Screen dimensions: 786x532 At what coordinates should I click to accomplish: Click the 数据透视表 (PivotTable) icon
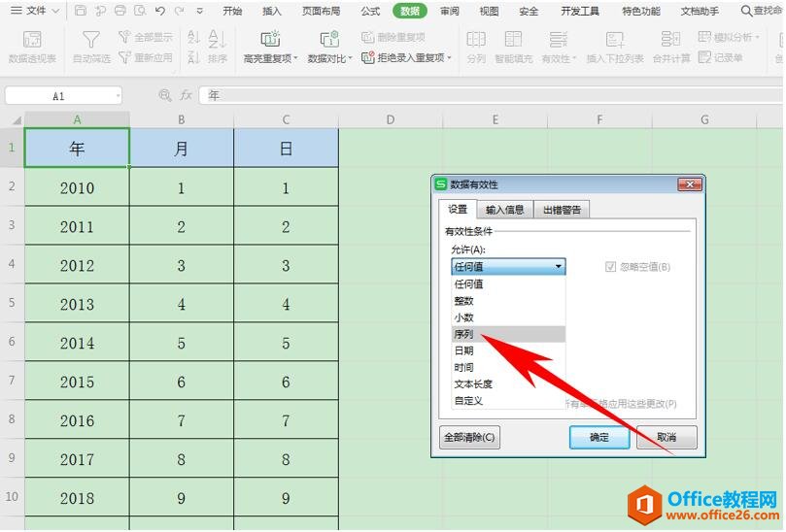(x=32, y=40)
